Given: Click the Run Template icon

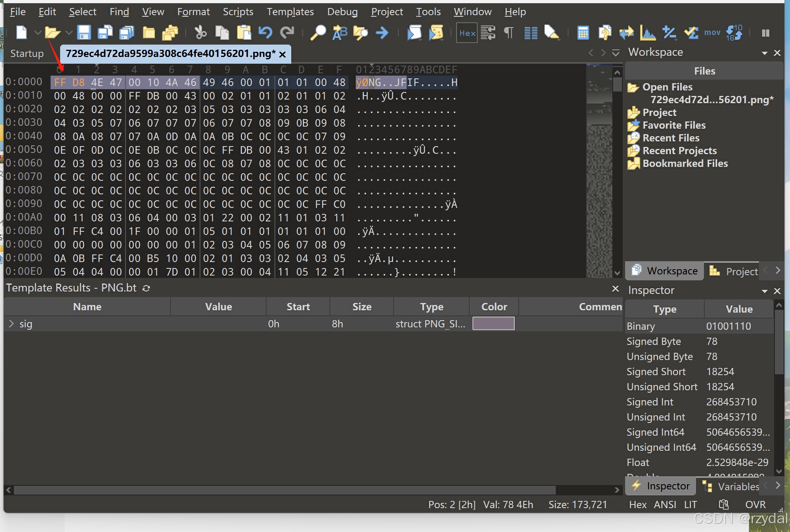Looking at the screenshot, I should pyautogui.click(x=436, y=33).
